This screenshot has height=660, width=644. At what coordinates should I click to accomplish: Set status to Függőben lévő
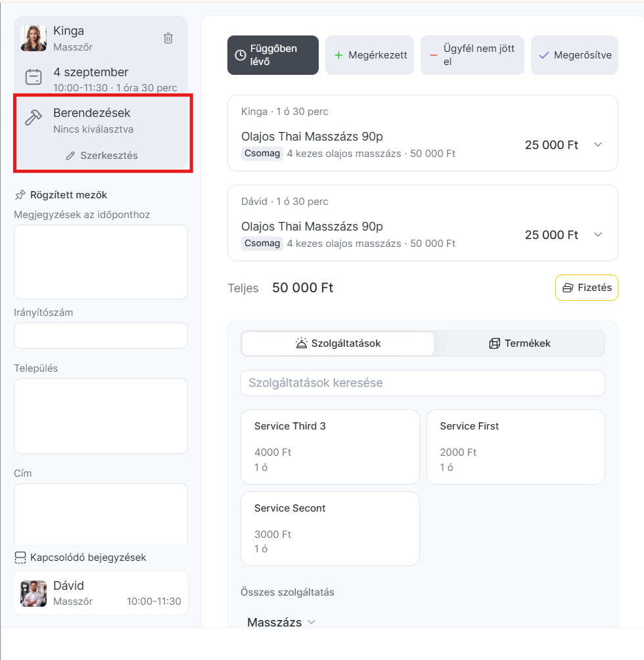tap(273, 55)
